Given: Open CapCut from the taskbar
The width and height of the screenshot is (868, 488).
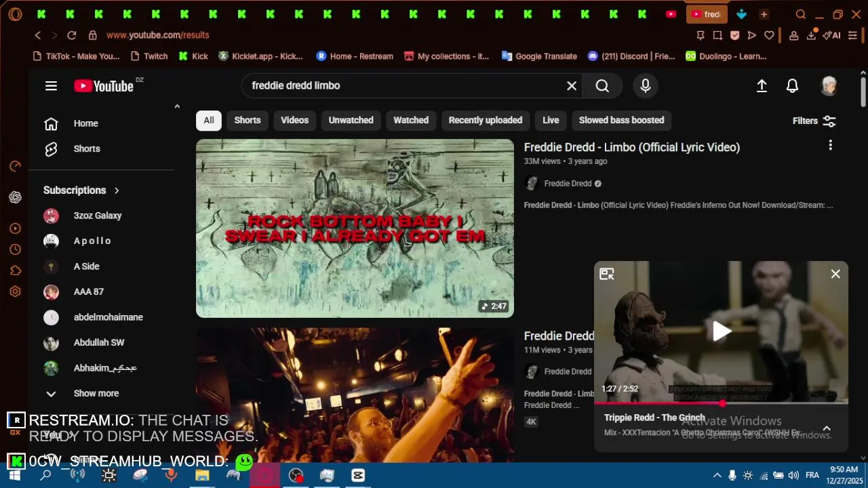Looking at the screenshot, I should pyautogui.click(x=358, y=475).
